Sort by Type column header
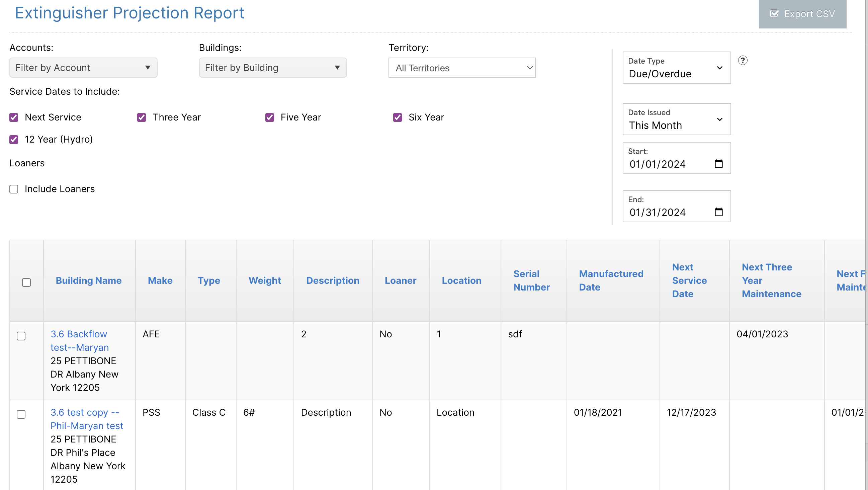 (x=209, y=280)
